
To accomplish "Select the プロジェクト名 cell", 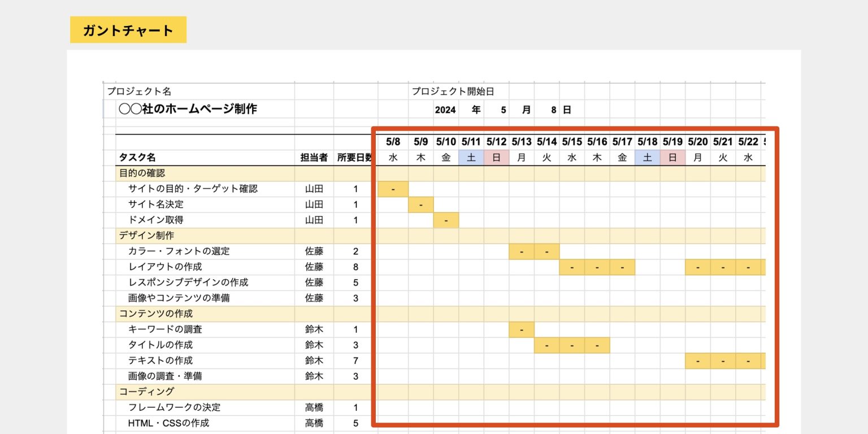I will (140, 92).
